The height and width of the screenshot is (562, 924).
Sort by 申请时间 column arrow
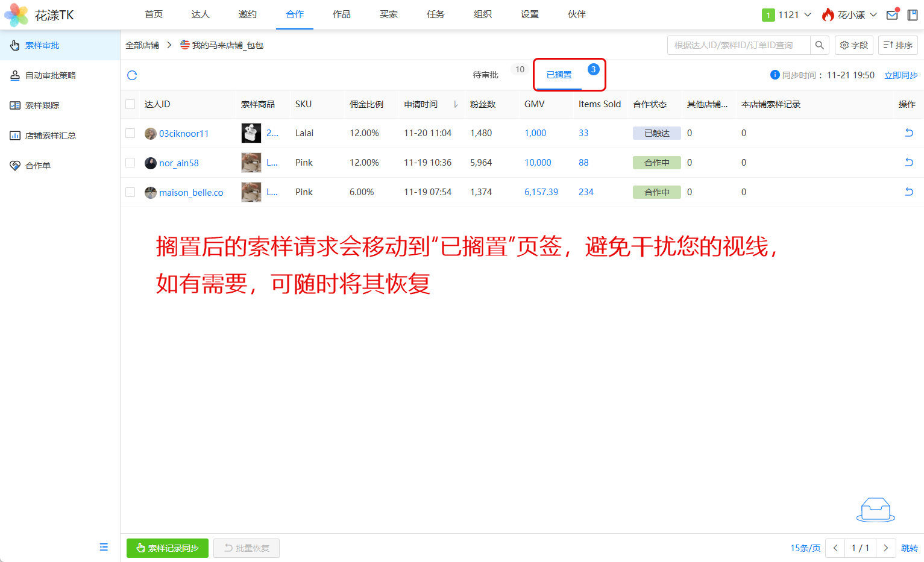(456, 105)
